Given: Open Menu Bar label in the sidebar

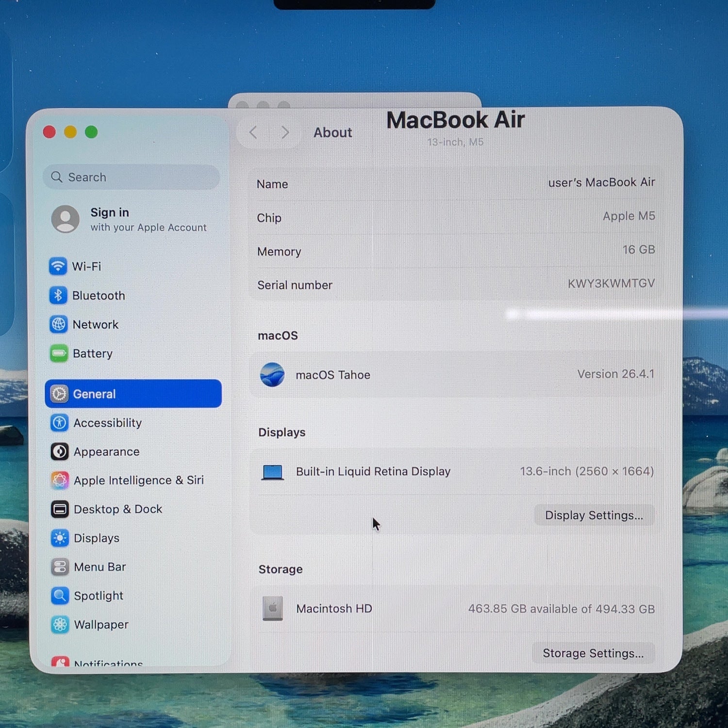Looking at the screenshot, I should 100,567.
